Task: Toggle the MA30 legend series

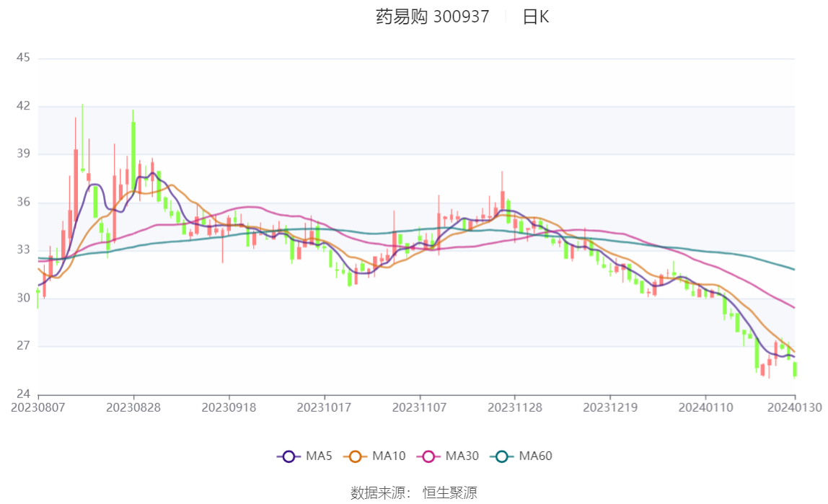Action: pyautogui.click(x=448, y=456)
